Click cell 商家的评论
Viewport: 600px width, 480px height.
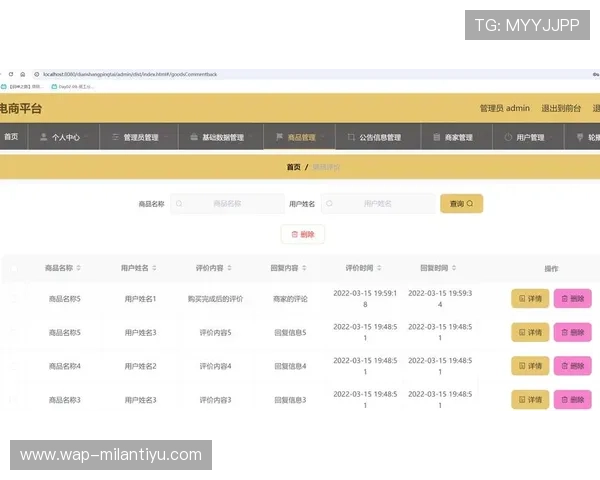(x=290, y=299)
